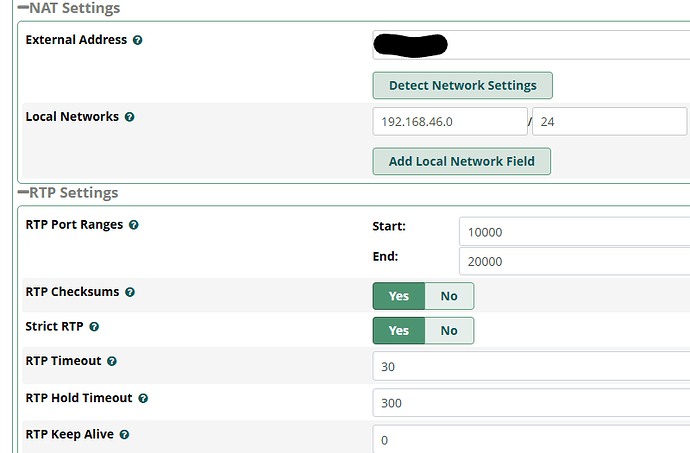The width and height of the screenshot is (690, 453).
Task: Collapse the RTP Settings section
Action: tap(23, 193)
